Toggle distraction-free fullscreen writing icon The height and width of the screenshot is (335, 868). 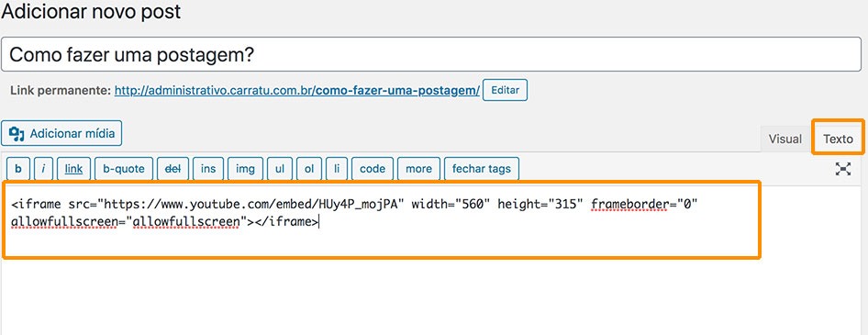pyautogui.click(x=843, y=169)
